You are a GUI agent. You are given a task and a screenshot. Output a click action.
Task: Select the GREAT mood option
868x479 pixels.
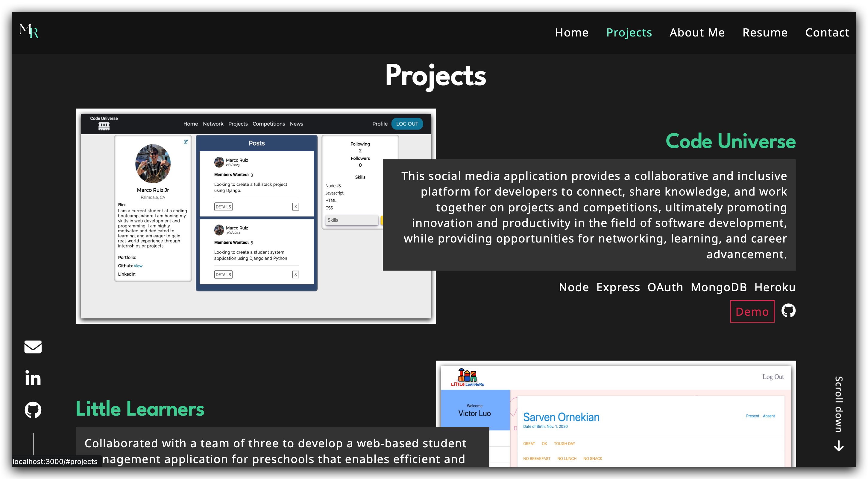coord(529,444)
